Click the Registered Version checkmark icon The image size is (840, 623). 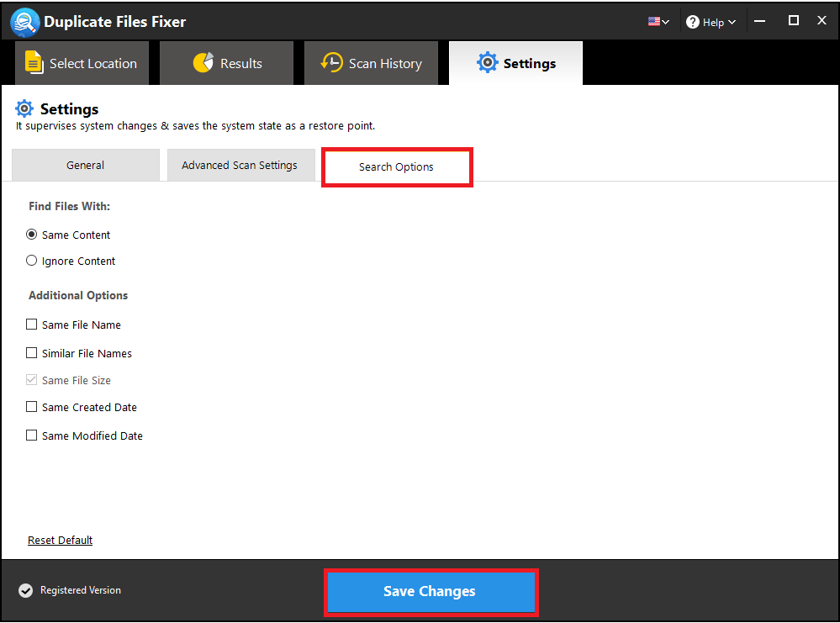click(26, 590)
